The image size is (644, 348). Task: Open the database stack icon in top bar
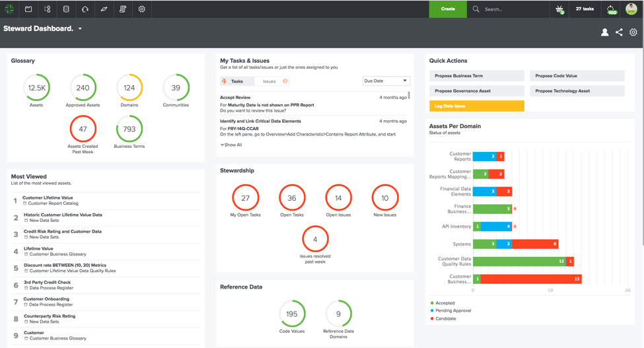click(x=66, y=9)
